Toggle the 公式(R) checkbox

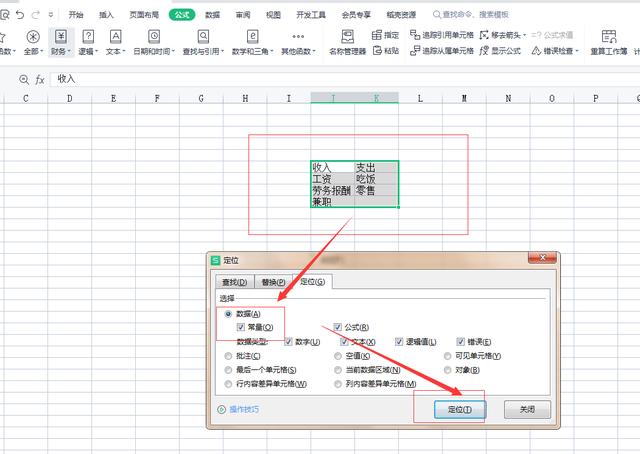coord(337,327)
